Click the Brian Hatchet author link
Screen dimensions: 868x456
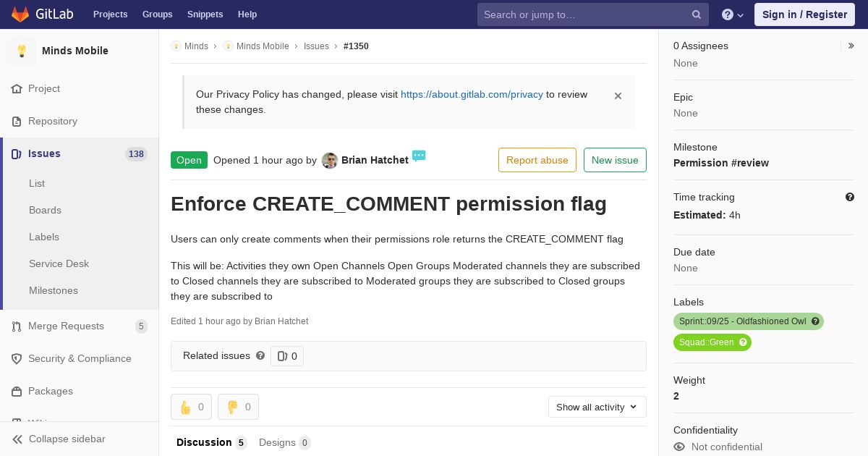coord(375,160)
